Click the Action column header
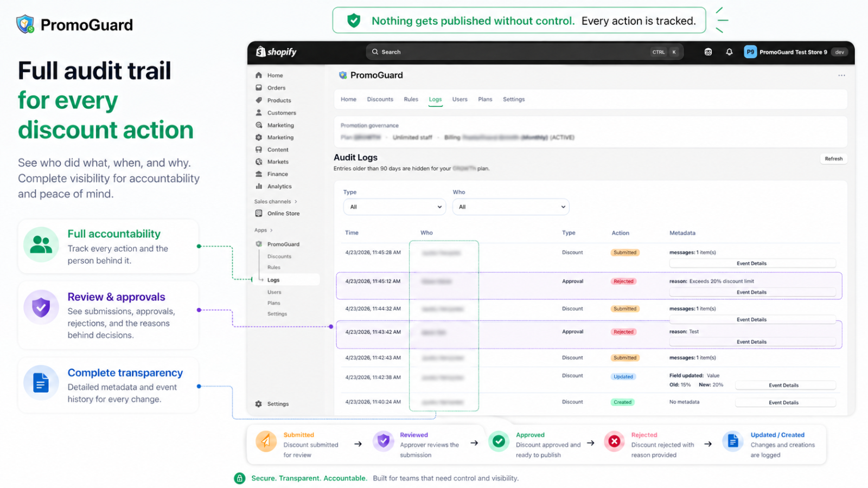Image resolution: width=868 pixels, height=488 pixels. tap(621, 233)
